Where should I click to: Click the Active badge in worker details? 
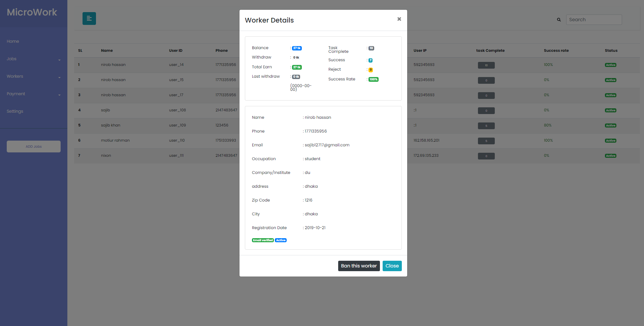tap(281, 240)
